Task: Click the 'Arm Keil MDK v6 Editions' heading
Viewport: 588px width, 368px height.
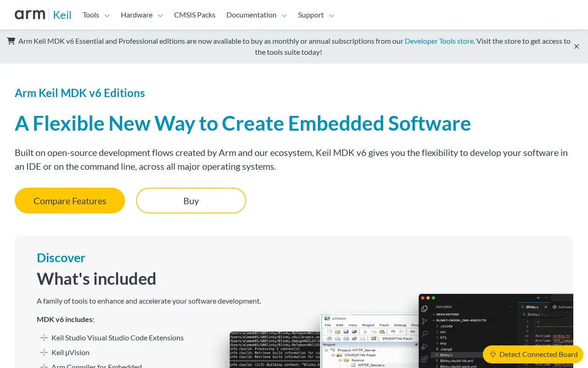Action: click(80, 93)
